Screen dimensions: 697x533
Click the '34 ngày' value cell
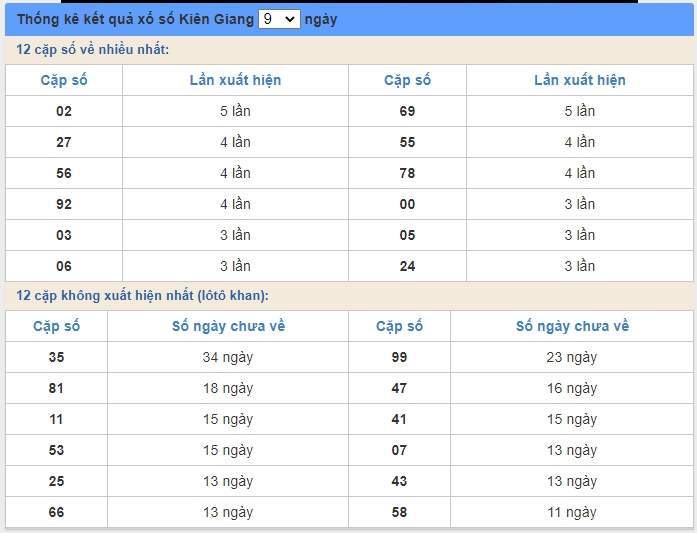228,357
